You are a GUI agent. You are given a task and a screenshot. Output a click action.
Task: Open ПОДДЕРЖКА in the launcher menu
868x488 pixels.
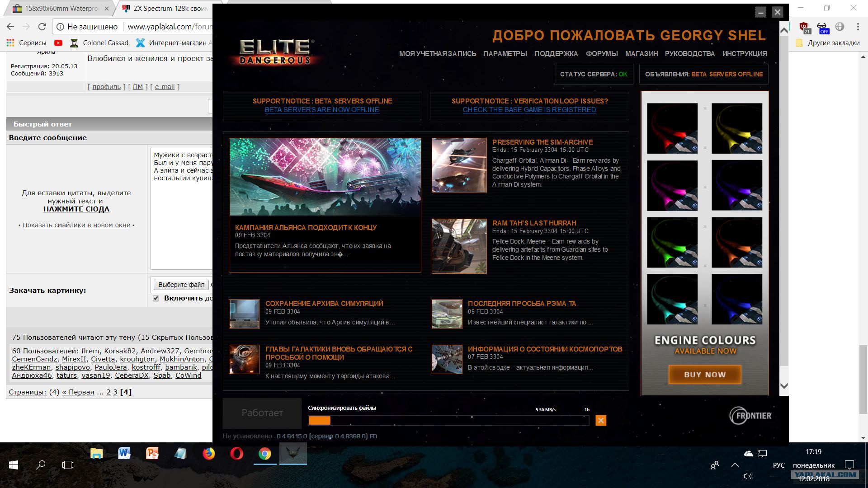[x=556, y=54]
